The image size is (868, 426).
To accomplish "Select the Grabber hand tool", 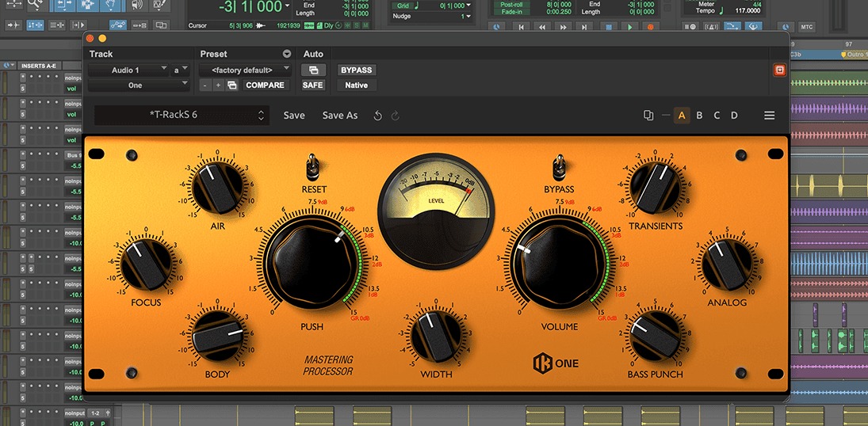I will (112, 5).
